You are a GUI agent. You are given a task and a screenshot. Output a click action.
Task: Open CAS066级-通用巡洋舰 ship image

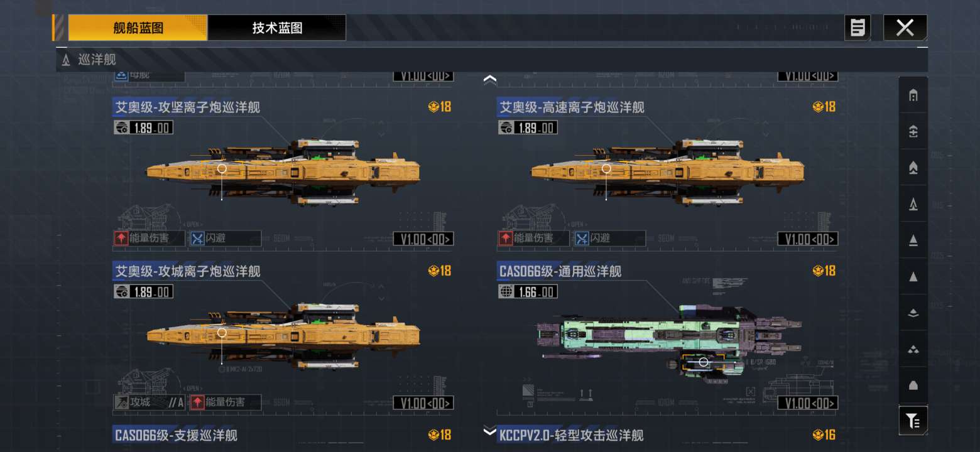pyautogui.click(x=670, y=342)
